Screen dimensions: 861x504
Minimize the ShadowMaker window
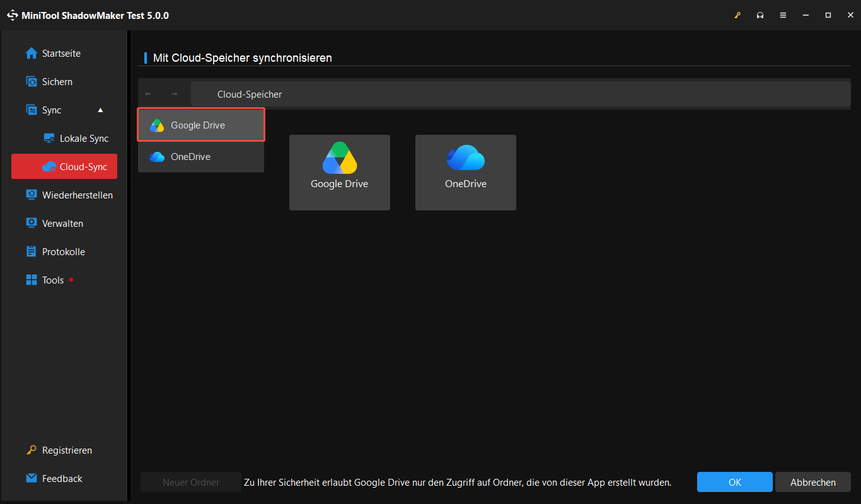pyautogui.click(x=806, y=15)
